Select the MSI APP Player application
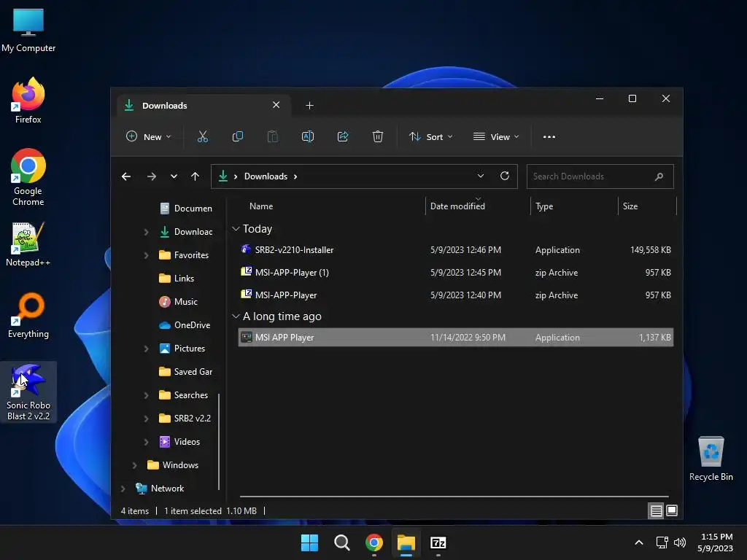 coord(455,338)
